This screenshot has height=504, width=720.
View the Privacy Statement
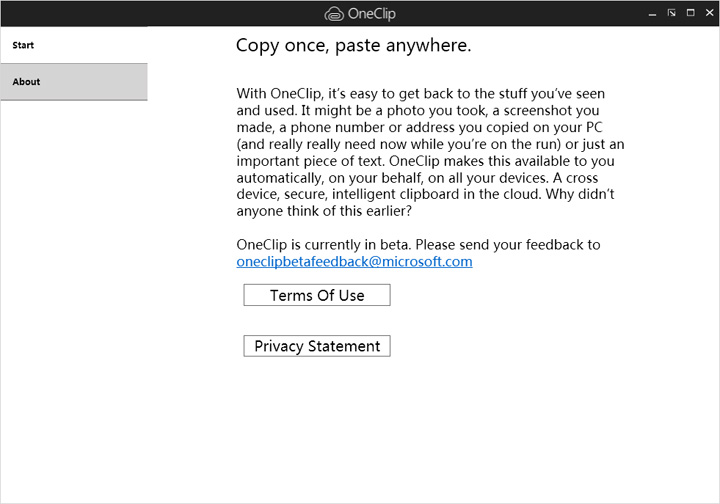click(317, 346)
